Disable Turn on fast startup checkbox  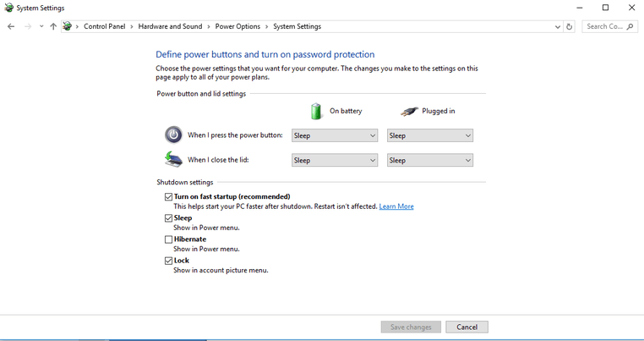coord(169,196)
